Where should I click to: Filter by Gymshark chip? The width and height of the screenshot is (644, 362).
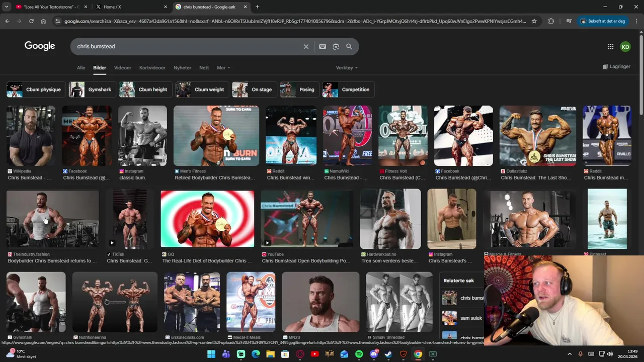92,89
